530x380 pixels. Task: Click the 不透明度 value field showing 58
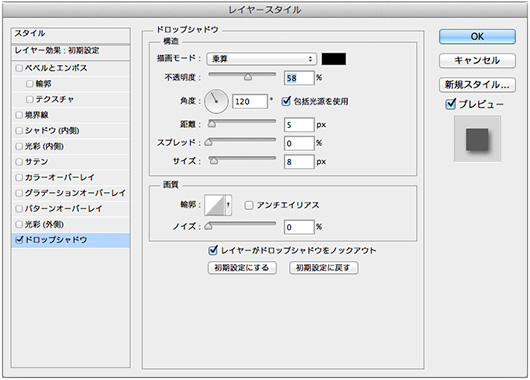coord(299,78)
